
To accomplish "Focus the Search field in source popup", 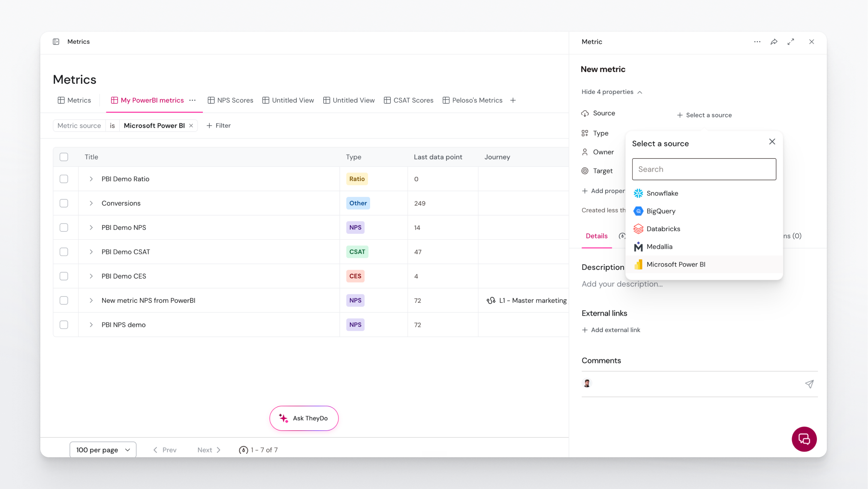I will point(704,169).
